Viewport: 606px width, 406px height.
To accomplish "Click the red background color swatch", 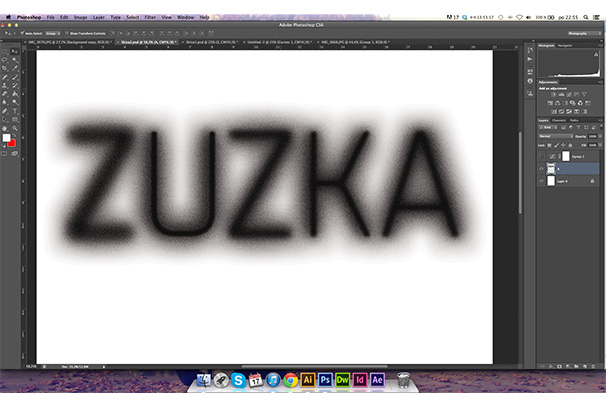I will (11, 141).
